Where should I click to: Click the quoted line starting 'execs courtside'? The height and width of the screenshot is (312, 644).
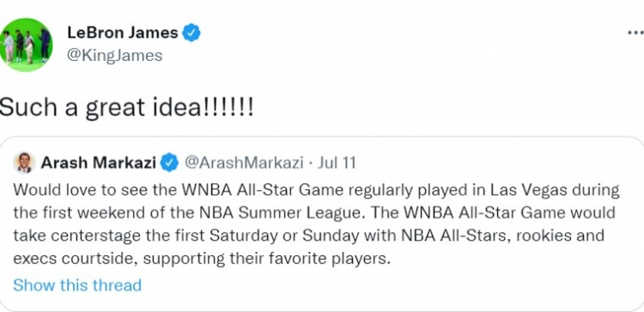(x=202, y=260)
